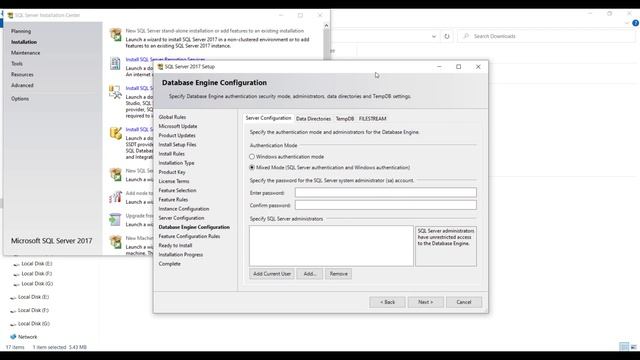Click the search magnifier icon in Explorer

[466, 36]
